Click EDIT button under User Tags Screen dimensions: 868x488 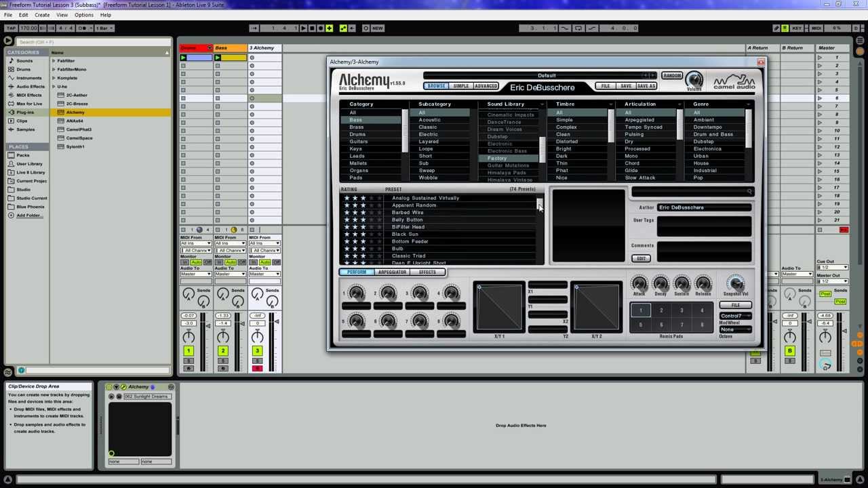(x=640, y=258)
